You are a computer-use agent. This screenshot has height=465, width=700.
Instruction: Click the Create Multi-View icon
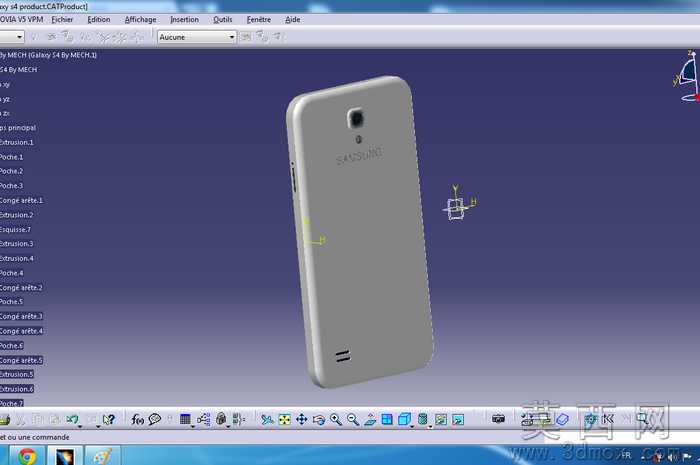pyautogui.click(x=387, y=419)
